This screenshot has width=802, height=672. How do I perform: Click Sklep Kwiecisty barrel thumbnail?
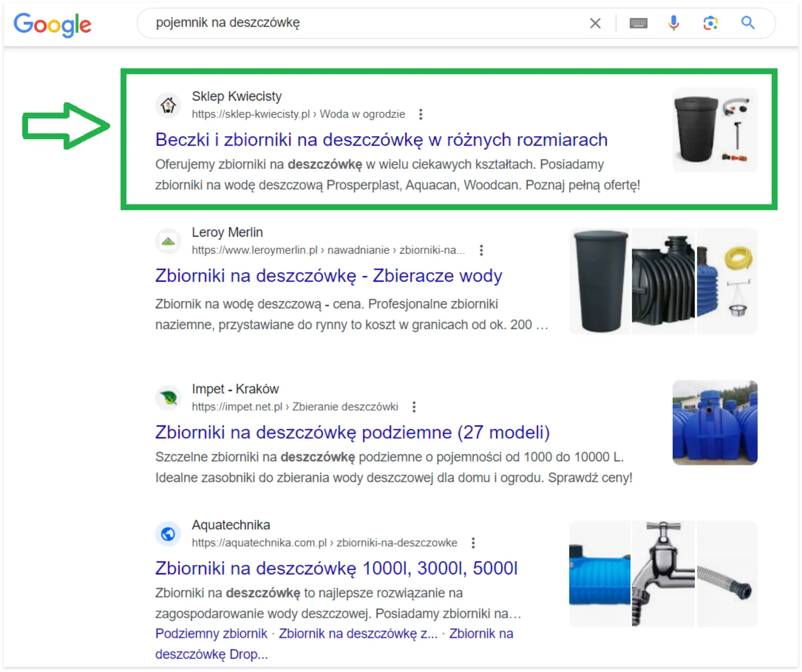coord(715,130)
